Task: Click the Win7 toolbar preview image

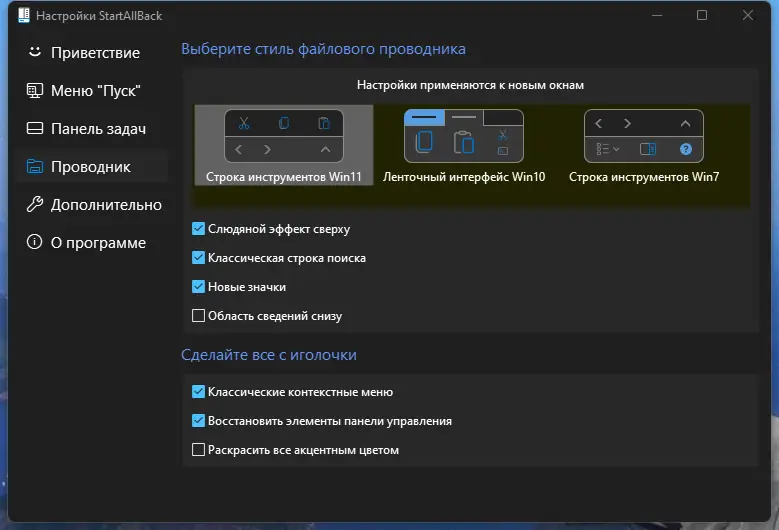Action: 644,136
